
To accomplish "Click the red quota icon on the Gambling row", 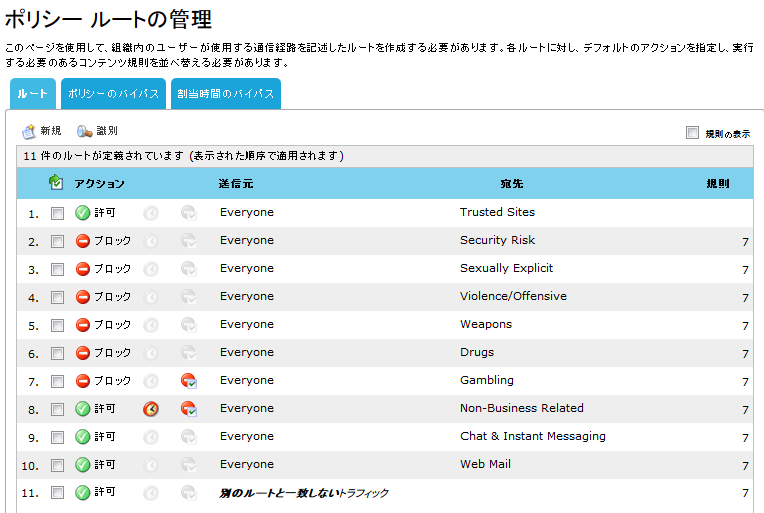I will [189, 380].
